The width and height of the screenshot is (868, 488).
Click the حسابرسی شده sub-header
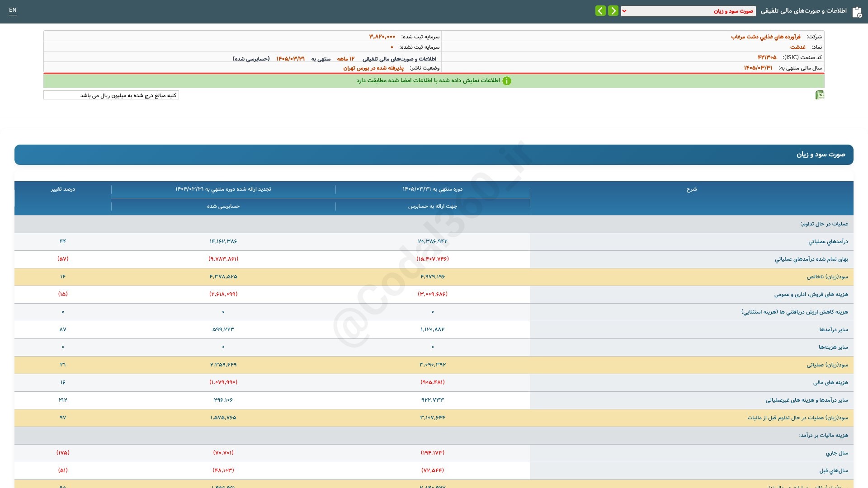(223, 206)
